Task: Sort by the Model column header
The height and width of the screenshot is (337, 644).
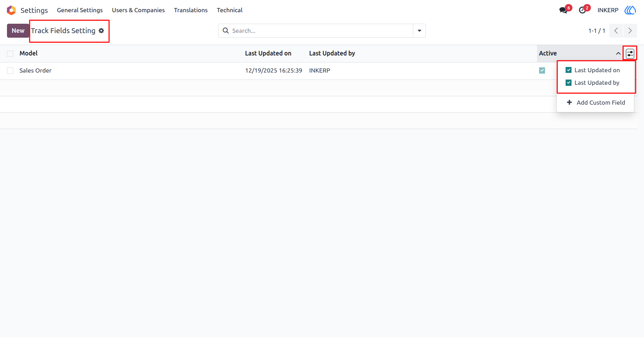Action: [x=29, y=53]
